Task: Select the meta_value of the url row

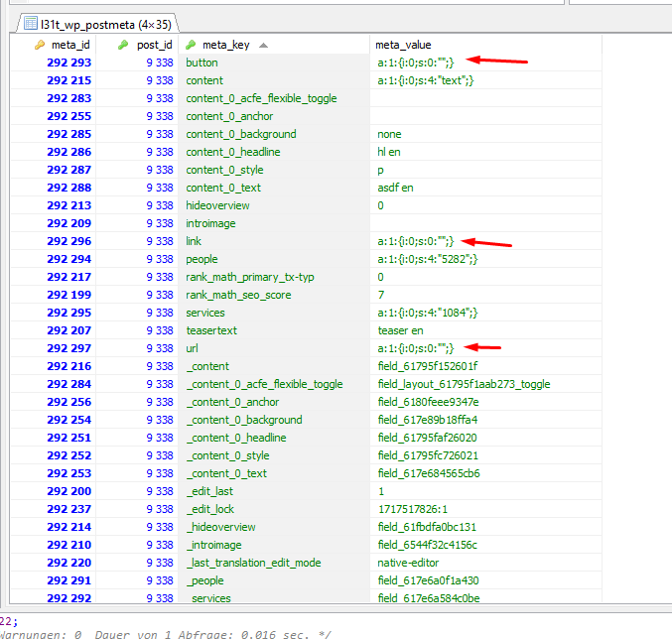Action: (485, 348)
